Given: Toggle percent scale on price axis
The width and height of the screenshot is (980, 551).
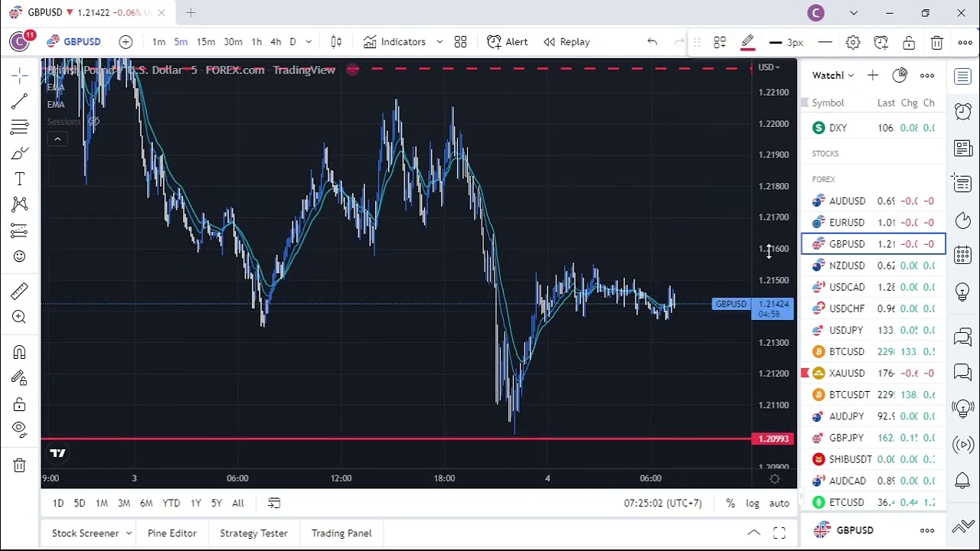Looking at the screenshot, I should point(730,503).
